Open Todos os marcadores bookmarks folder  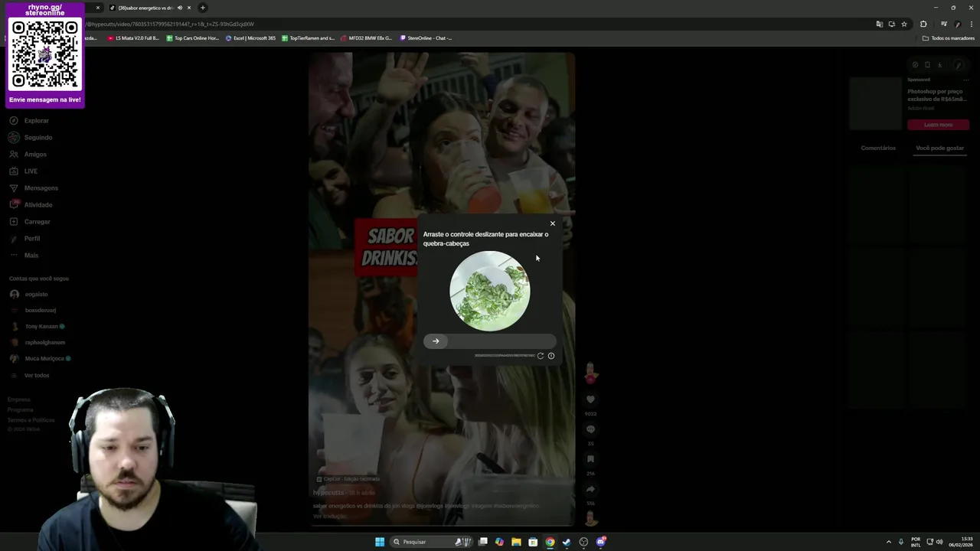948,38
